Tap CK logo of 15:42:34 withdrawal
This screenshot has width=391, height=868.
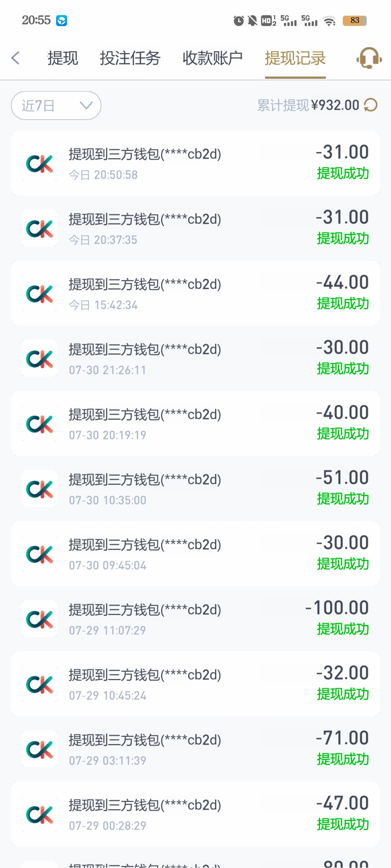click(x=39, y=294)
